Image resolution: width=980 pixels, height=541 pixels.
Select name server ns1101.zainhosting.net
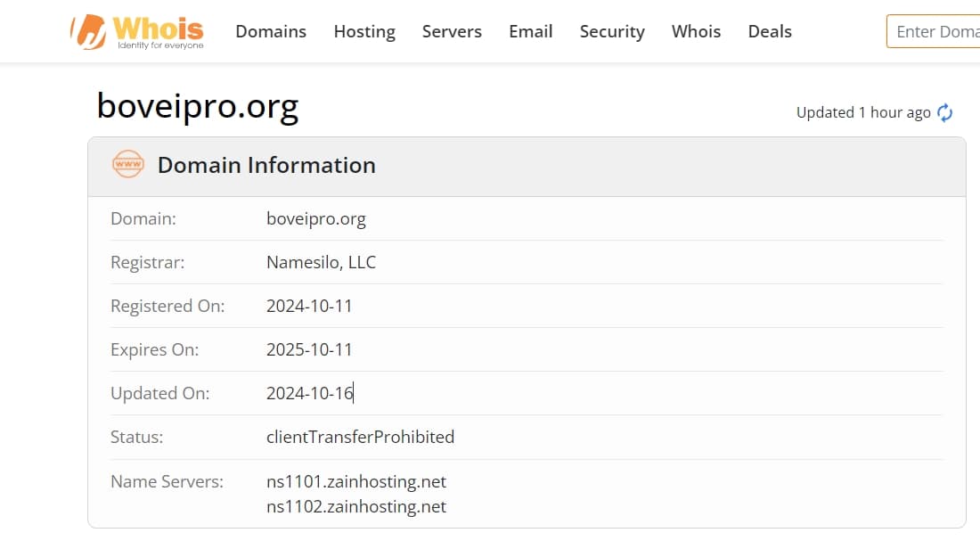(356, 481)
